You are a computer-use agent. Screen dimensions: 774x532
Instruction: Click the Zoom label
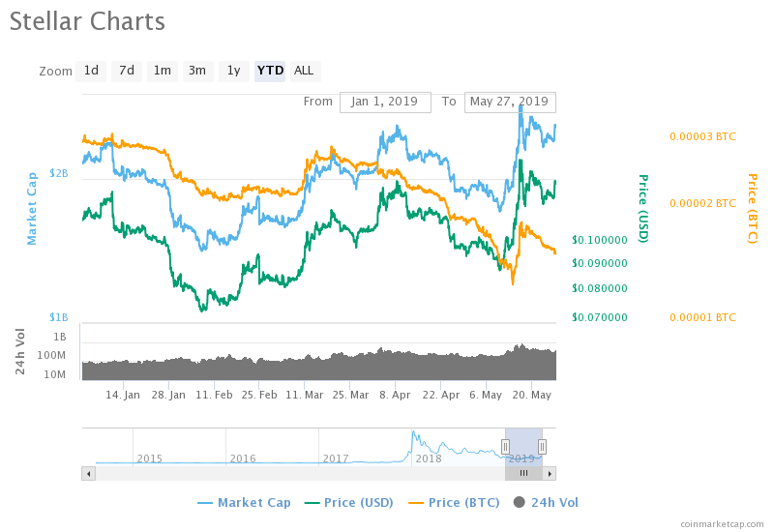[56, 72]
